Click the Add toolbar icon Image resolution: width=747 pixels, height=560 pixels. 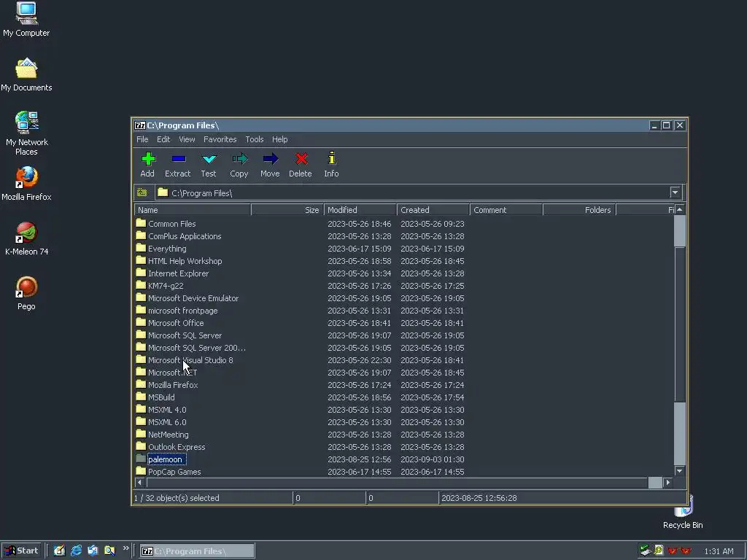coord(148,158)
